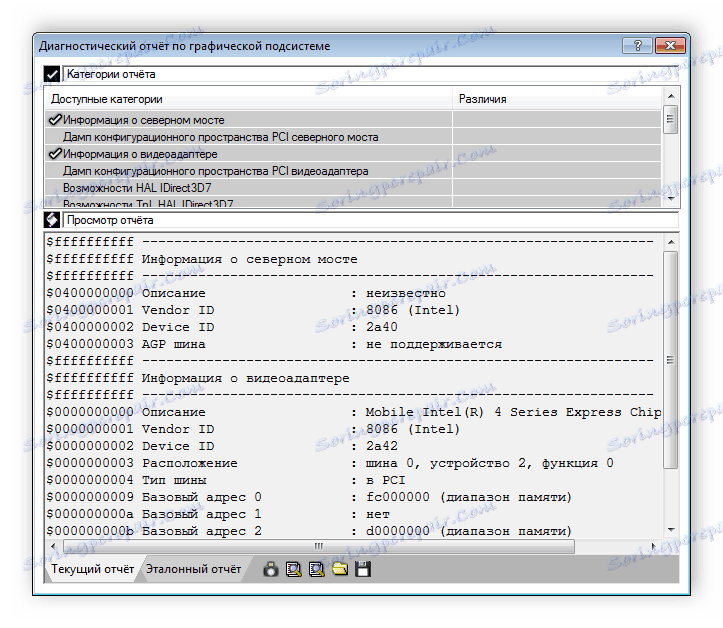
Task: Click the AGP шина не поддерживается line
Action: pyautogui.click(x=274, y=344)
